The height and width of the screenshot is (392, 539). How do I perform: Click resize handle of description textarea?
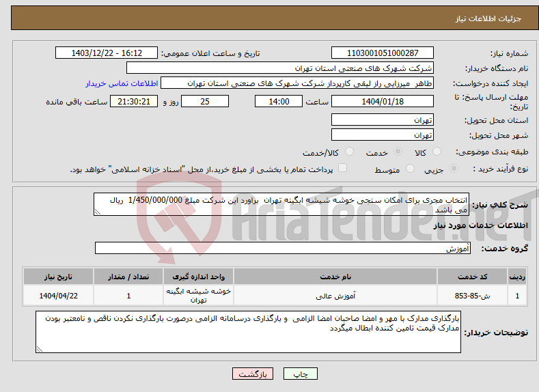click(97, 212)
